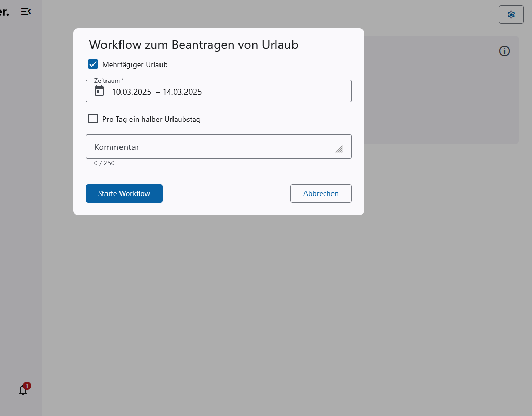Click the app logo in the top-left corner
The height and width of the screenshot is (416, 532).
coord(4,11)
